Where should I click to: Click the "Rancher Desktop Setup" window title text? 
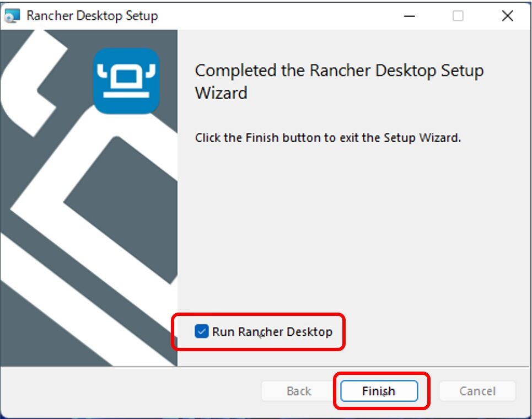92,15
